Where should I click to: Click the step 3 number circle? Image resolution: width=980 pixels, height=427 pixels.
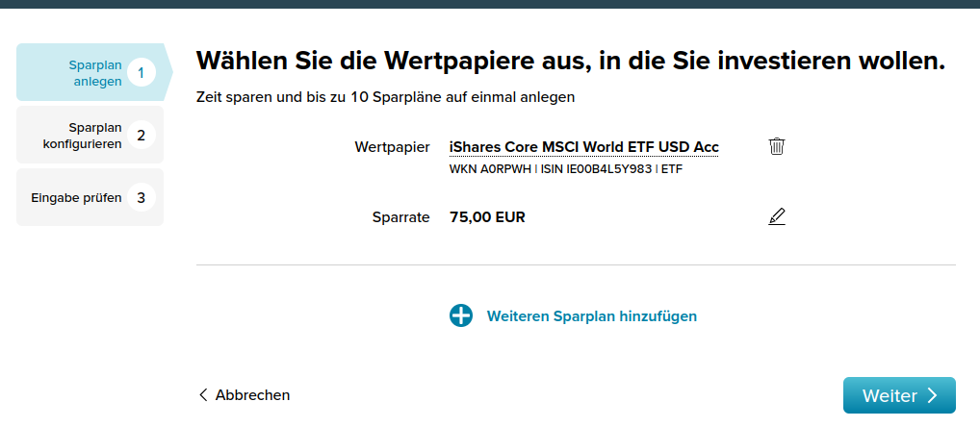point(141,198)
